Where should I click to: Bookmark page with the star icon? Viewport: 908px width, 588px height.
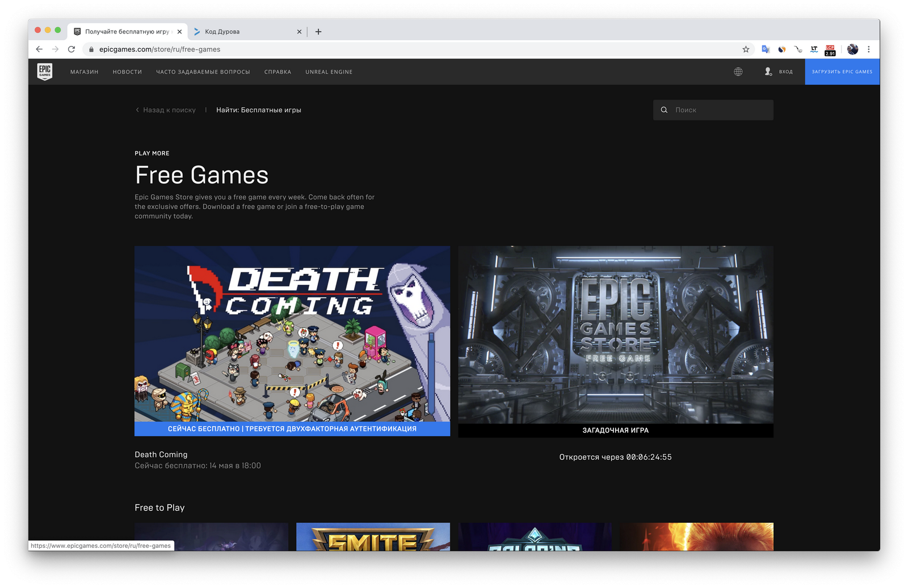746,49
